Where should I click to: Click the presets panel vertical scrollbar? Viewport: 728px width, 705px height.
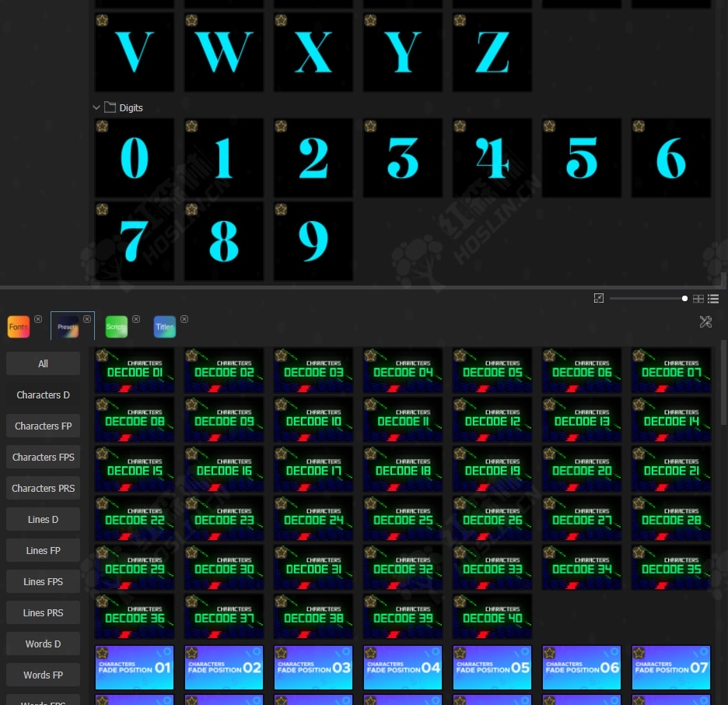click(x=723, y=382)
